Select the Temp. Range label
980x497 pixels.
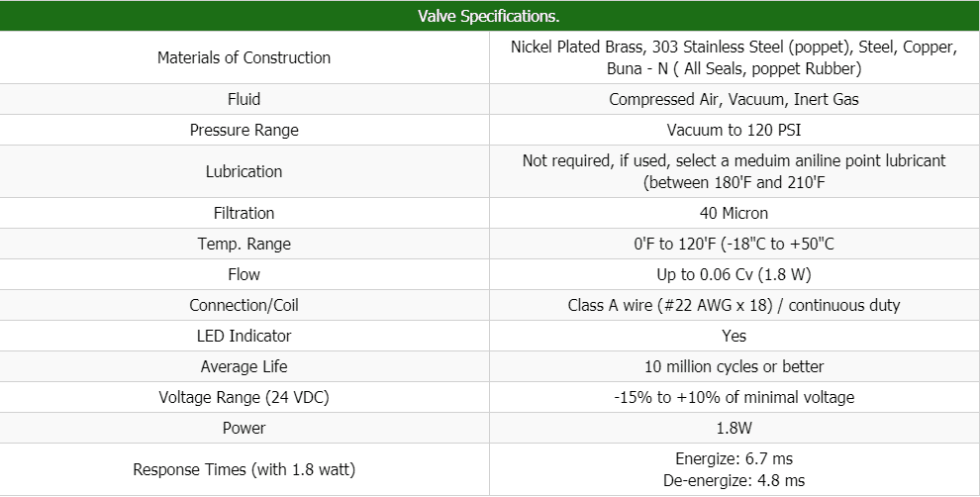coord(244,244)
